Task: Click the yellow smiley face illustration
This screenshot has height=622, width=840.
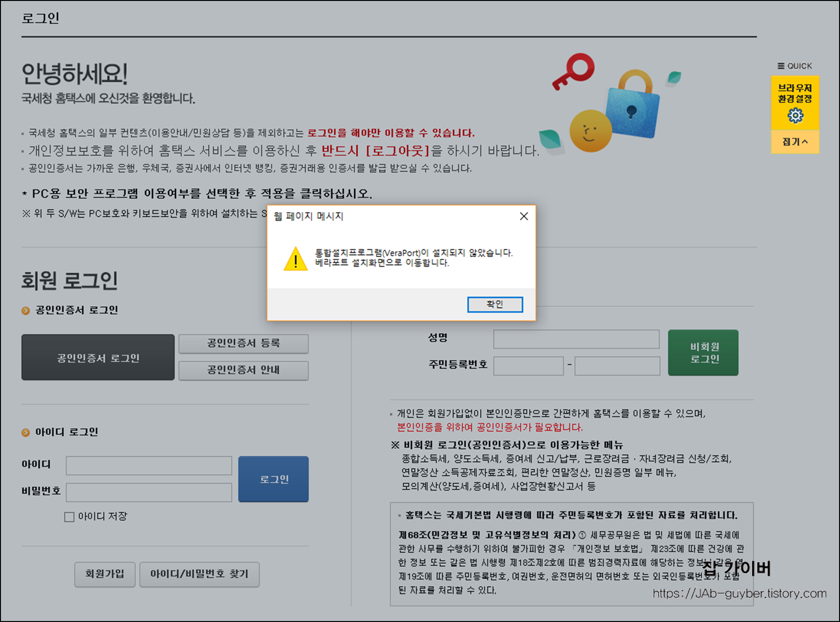Action: (x=590, y=131)
